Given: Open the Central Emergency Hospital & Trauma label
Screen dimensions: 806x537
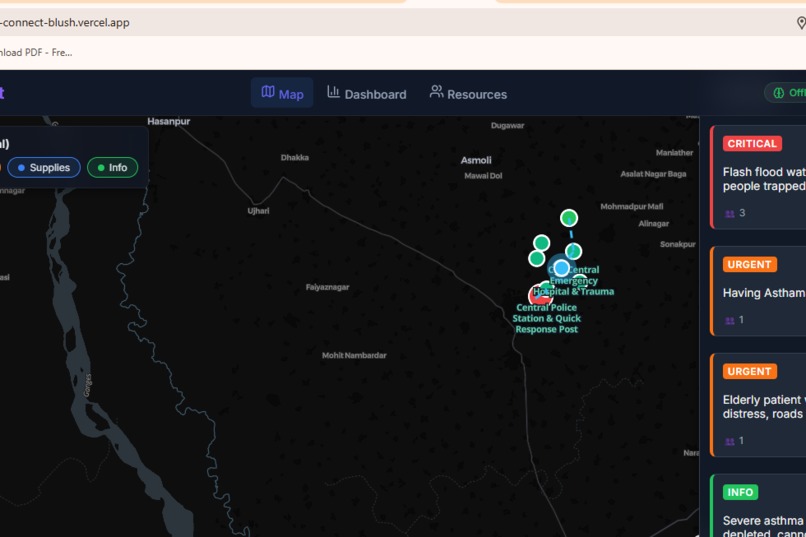Looking at the screenshot, I should click(574, 281).
